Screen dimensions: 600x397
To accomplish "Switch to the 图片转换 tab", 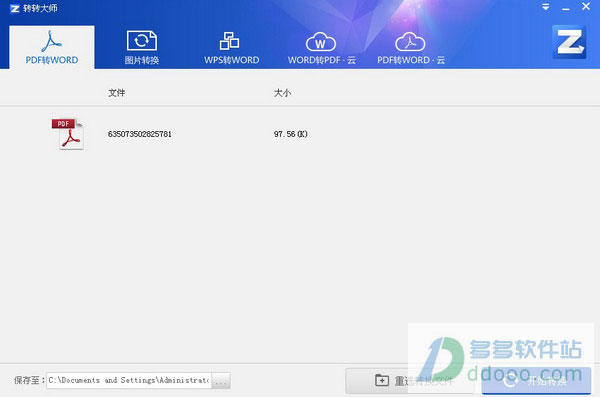I will click(142, 47).
